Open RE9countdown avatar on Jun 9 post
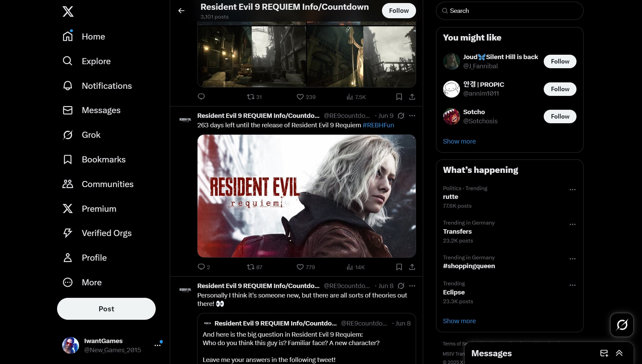The height and width of the screenshot is (364, 642). click(x=185, y=120)
